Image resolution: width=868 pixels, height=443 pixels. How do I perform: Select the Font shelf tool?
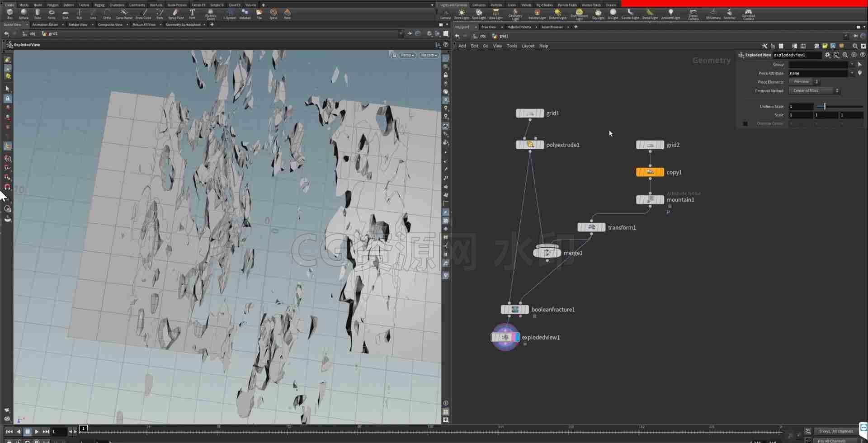coord(192,14)
